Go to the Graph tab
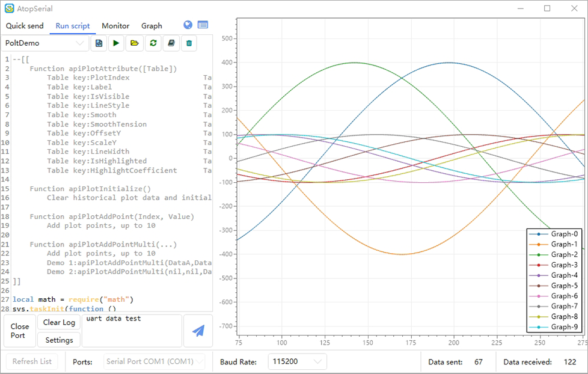Viewport: 588px width, 374px height. pyautogui.click(x=152, y=26)
